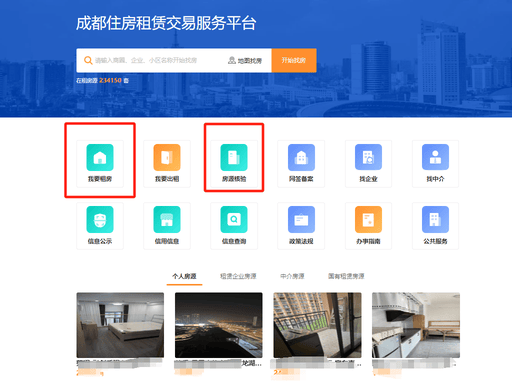Screen dimensions: 512x384
Task: Click the orange search magnifier icon
Action: (88, 60)
